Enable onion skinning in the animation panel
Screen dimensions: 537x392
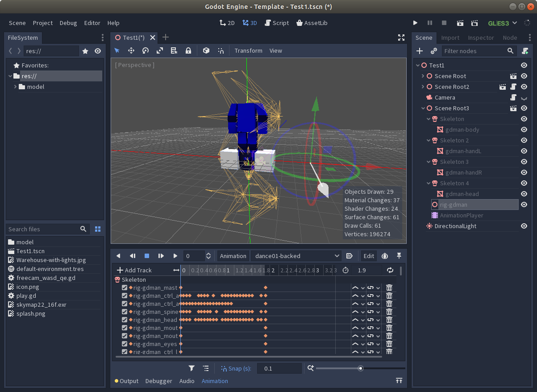[x=384, y=255]
